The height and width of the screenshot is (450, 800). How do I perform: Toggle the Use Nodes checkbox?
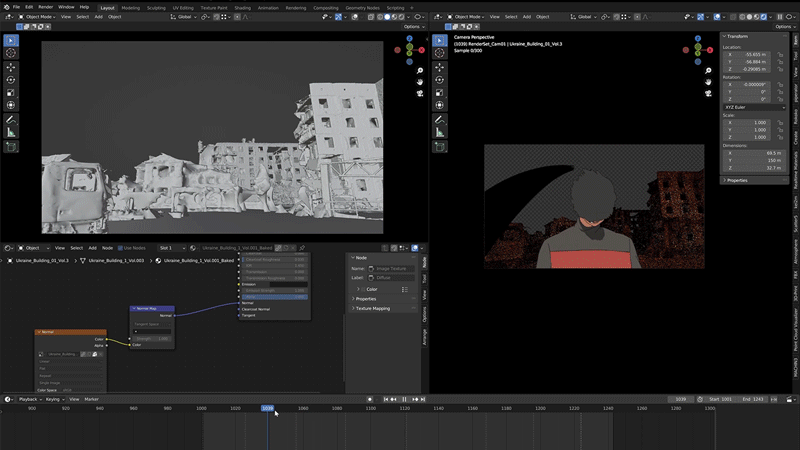120,248
